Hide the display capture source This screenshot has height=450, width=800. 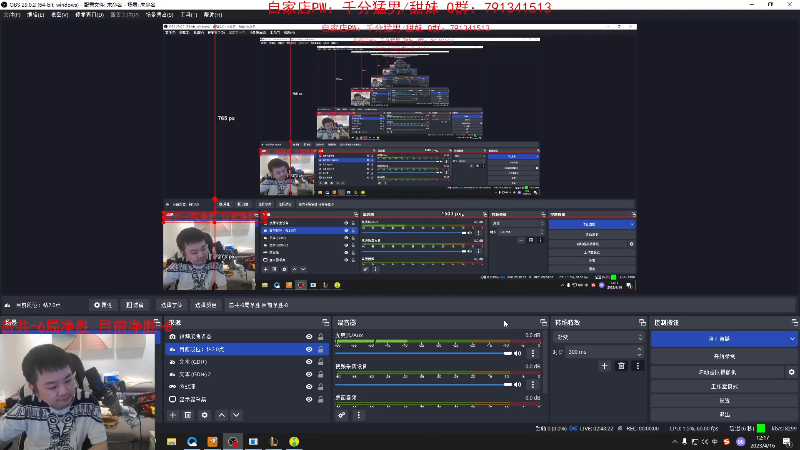pos(309,399)
